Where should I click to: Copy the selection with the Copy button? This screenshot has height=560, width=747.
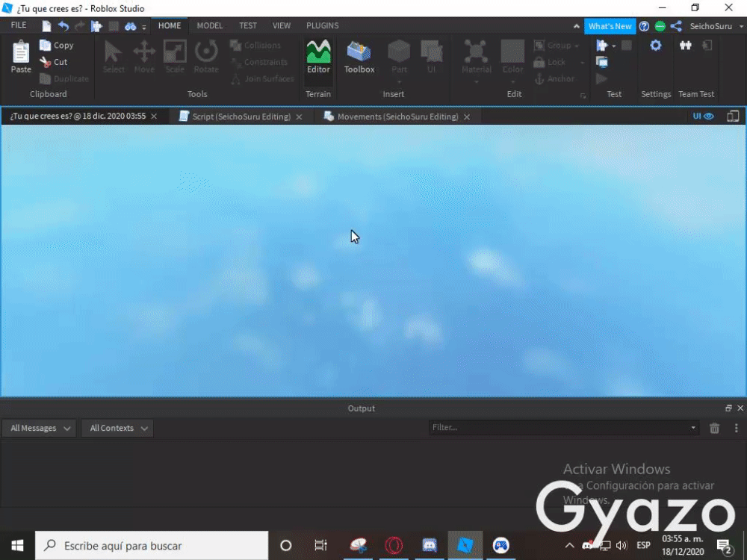click(57, 46)
